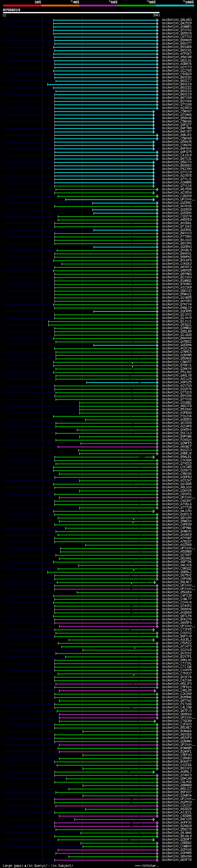Select hit UniRef100_B8ALB1
197x868 pixels.
pos(177,457)
